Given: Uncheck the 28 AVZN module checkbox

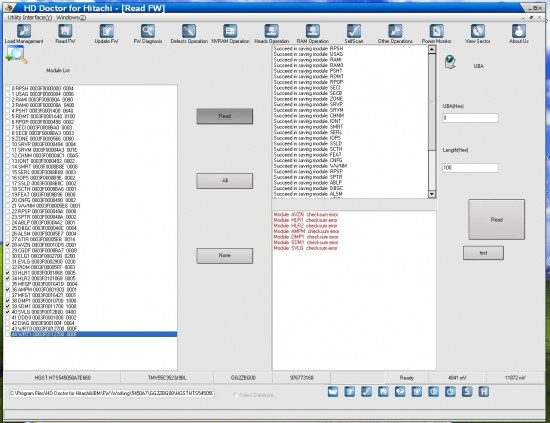Looking at the screenshot, I should pyautogui.click(x=8, y=245).
